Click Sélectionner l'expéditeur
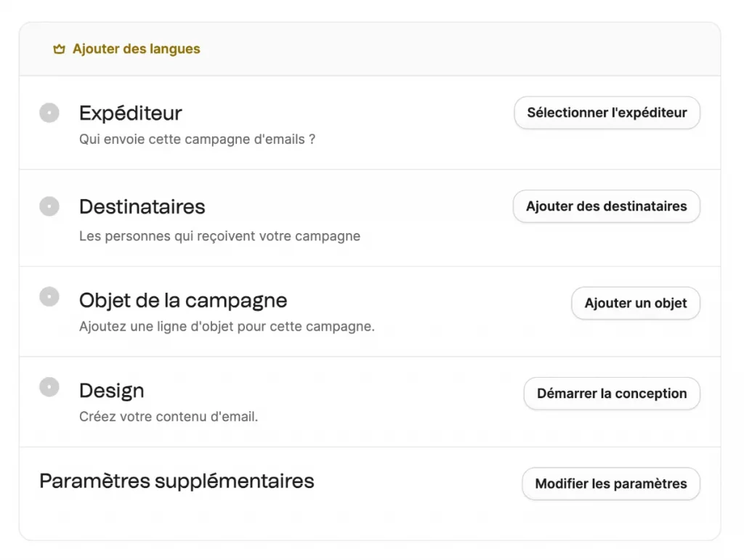The image size is (744, 560). point(607,113)
